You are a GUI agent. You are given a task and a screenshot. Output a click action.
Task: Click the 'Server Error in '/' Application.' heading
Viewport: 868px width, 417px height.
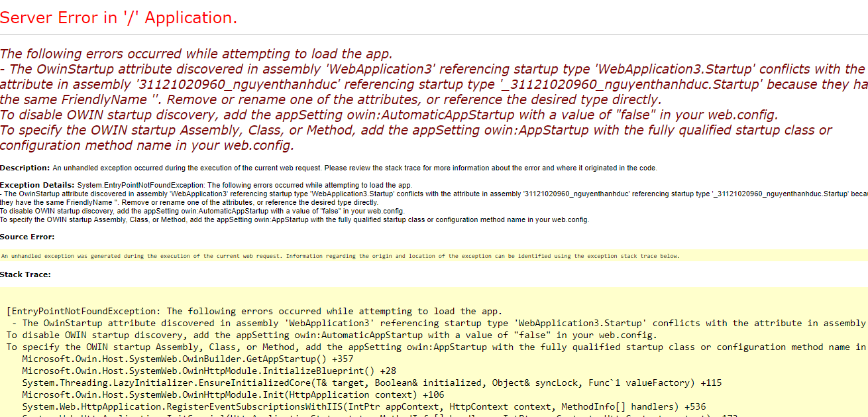pos(119,18)
